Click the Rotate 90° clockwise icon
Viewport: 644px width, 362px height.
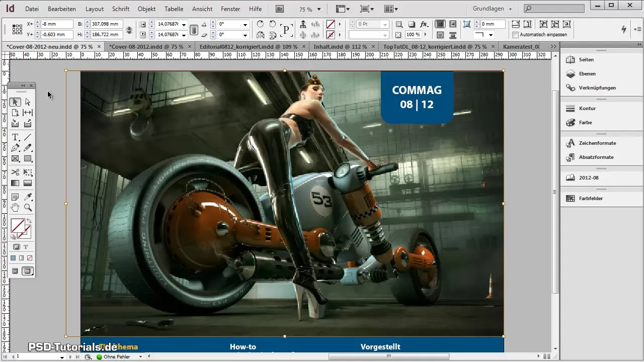260,24
